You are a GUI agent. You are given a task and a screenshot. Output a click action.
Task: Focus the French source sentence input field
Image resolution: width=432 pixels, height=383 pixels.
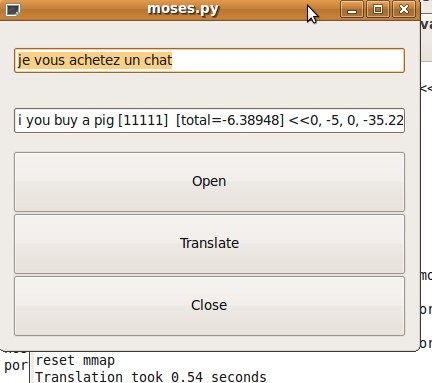(x=209, y=60)
